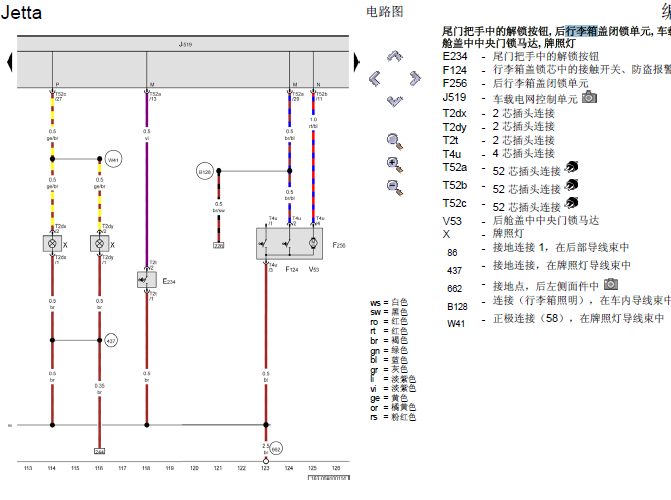Select the E234 switch symbol box
The width and height of the screenshot is (671, 500).
click(146, 280)
